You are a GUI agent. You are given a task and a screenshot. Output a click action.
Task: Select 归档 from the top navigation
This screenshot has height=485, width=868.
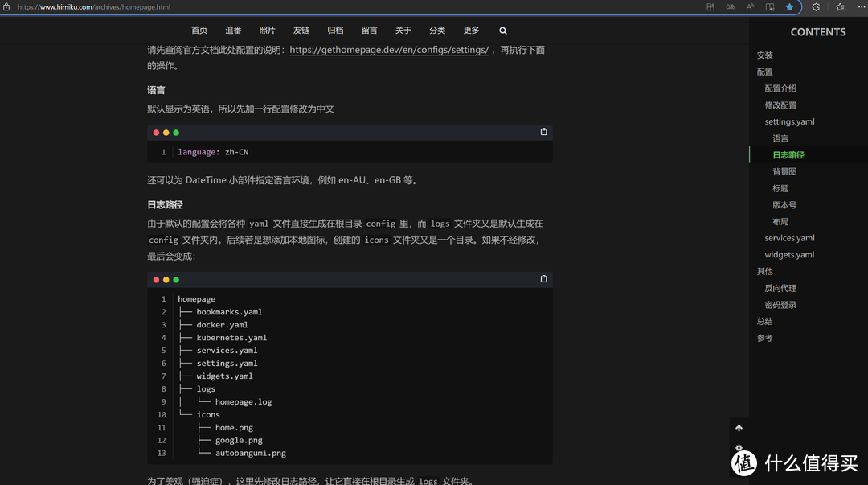pos(335,31)
